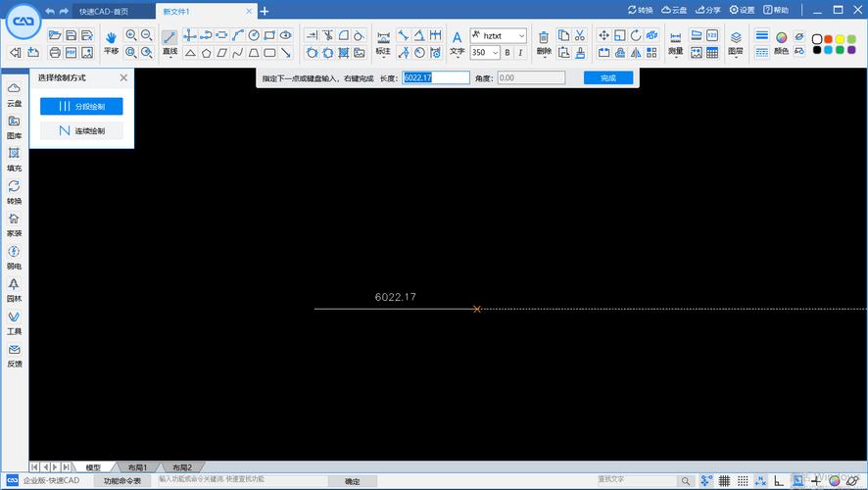Click the 完成 finish button
This screenshot has height=490, width=868.
[x=608, y=77]
